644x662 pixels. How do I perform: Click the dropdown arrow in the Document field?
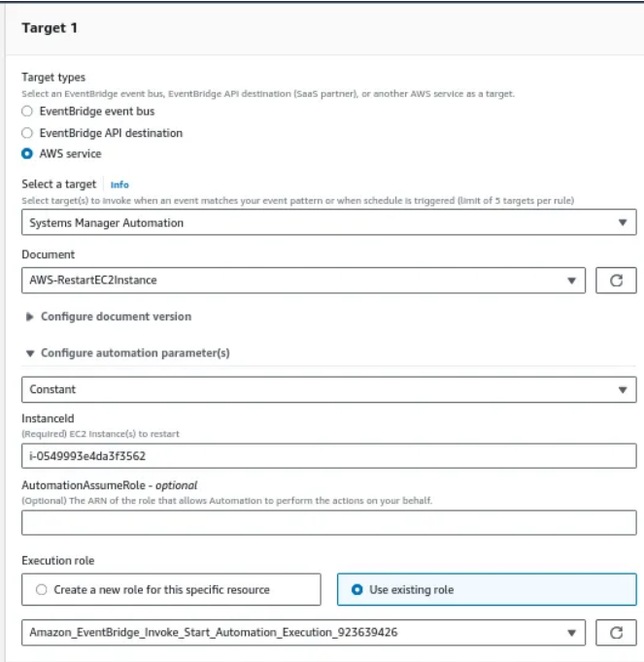[x=570, y=281]
